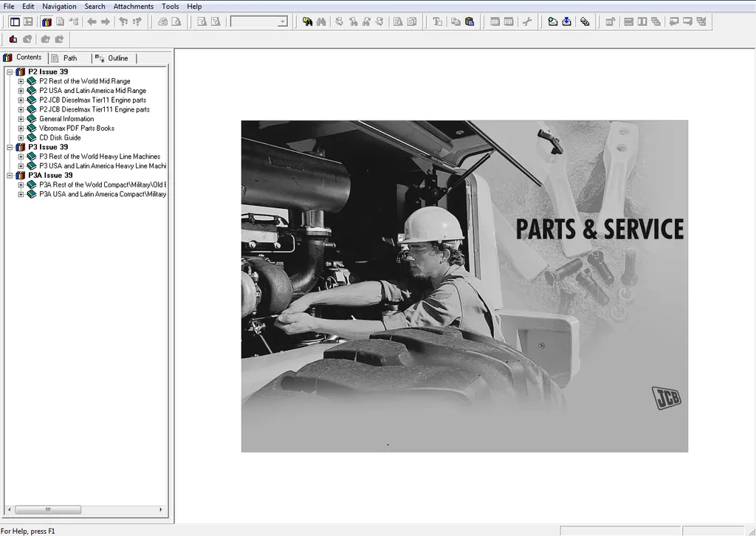Click the book icon beside General Information

pos(32,119)
